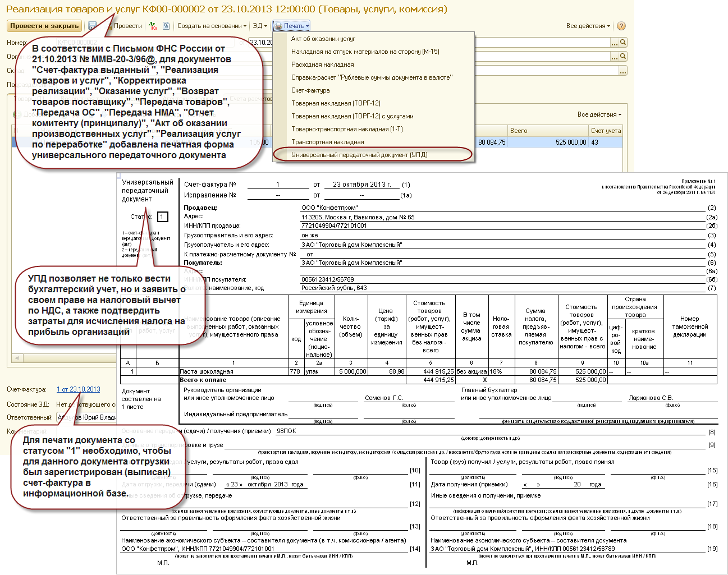Click the buyer INN/KPP '0056123412/56789'
728x575 pixels.
328,279
